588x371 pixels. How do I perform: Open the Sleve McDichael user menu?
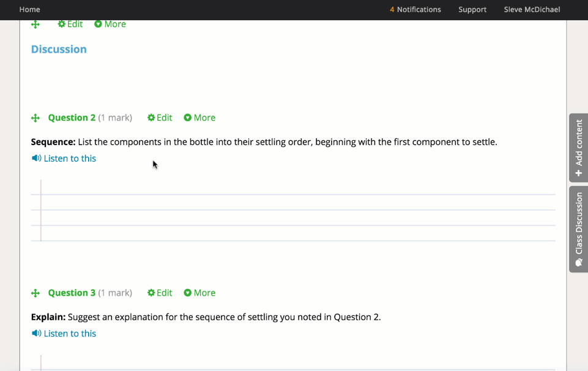[x=532, y=9]
